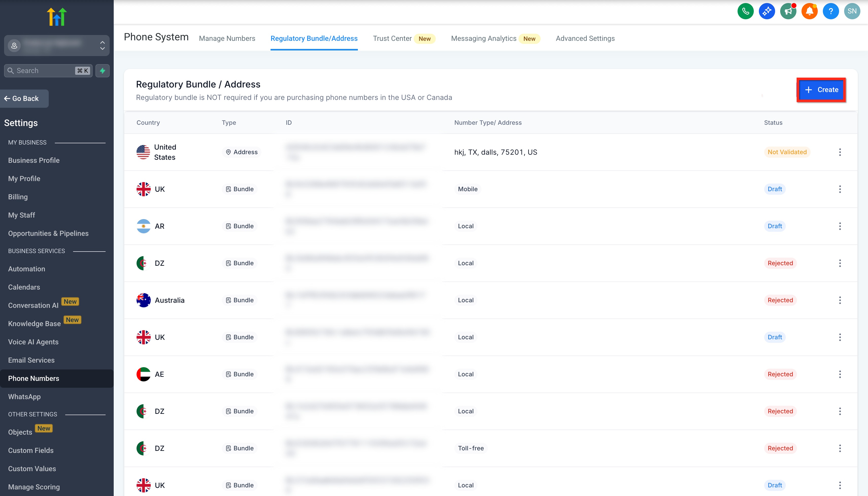This screenshot has height=496, width=868.
Task: Open Calendars settings
Action: 24,287
